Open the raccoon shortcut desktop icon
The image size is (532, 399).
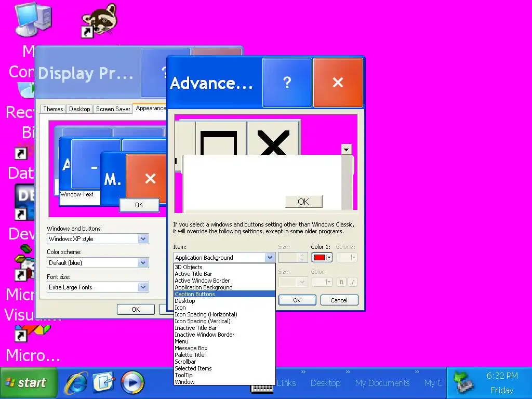click(99, 20)
